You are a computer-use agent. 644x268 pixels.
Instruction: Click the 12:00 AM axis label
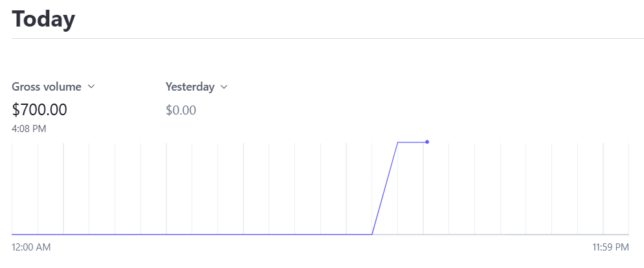click(x=31, y=247)
